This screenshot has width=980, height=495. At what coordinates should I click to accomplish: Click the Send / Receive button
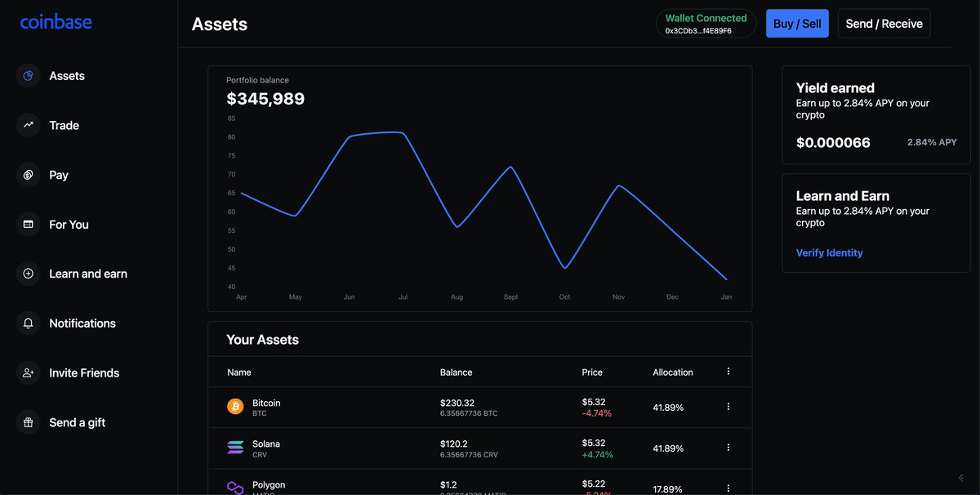[884, 24]
